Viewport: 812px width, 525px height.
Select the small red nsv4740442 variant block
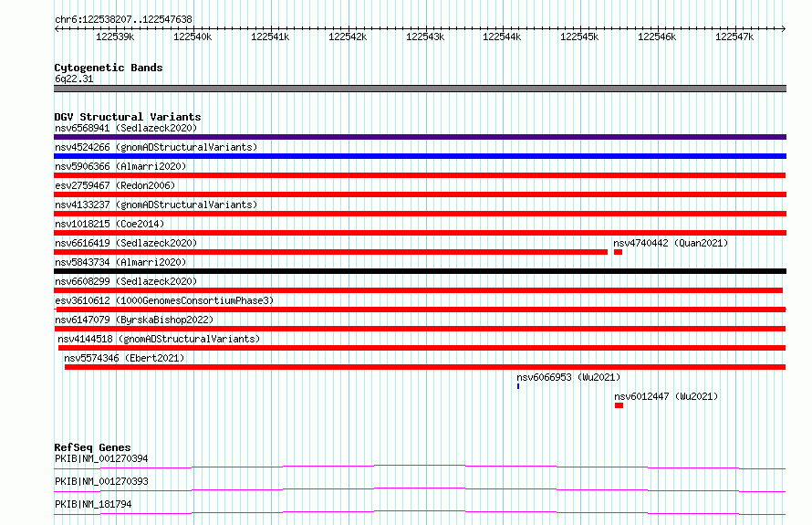click(618, 252)
